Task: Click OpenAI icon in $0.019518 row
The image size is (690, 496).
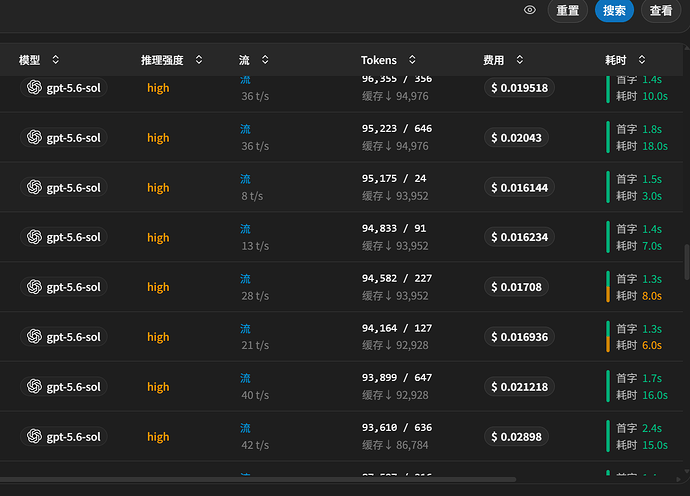Action: (x=34, y=88)
